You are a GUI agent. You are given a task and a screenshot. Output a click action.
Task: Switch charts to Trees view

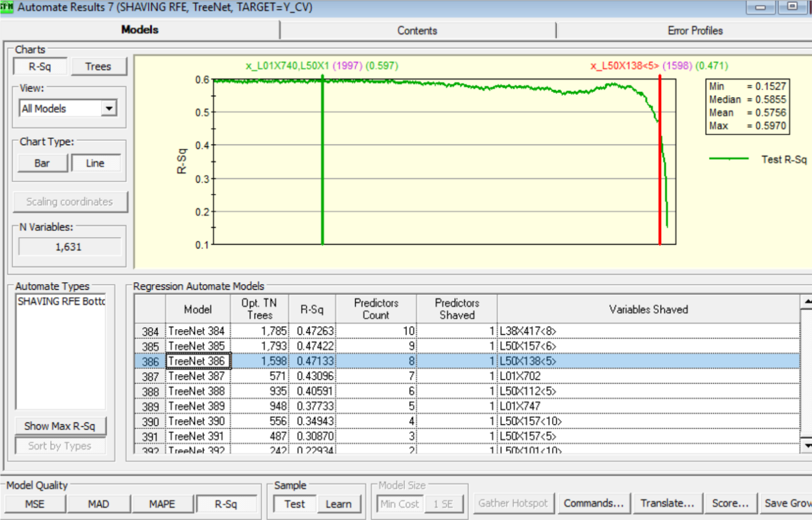click(99, 66)
